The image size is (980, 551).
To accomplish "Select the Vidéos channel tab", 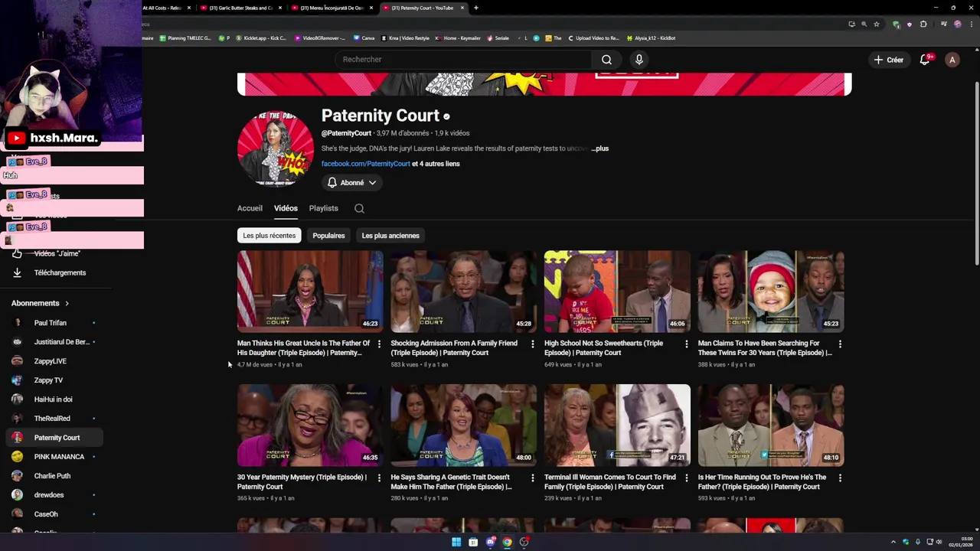I will click(x=286, y=208).
